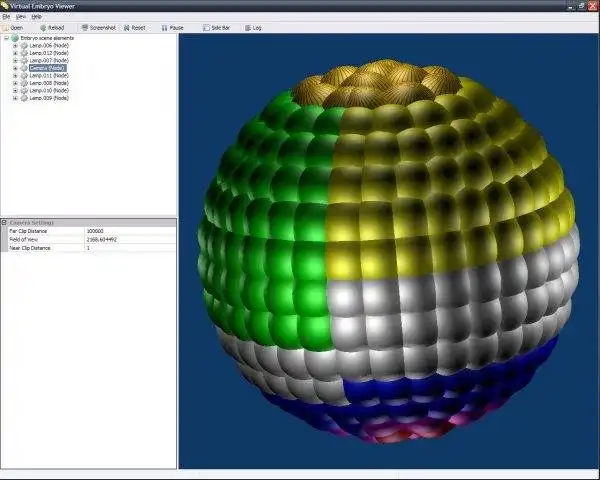
Task: Toggle the Side Bar panel
Action: coord(206,28)
